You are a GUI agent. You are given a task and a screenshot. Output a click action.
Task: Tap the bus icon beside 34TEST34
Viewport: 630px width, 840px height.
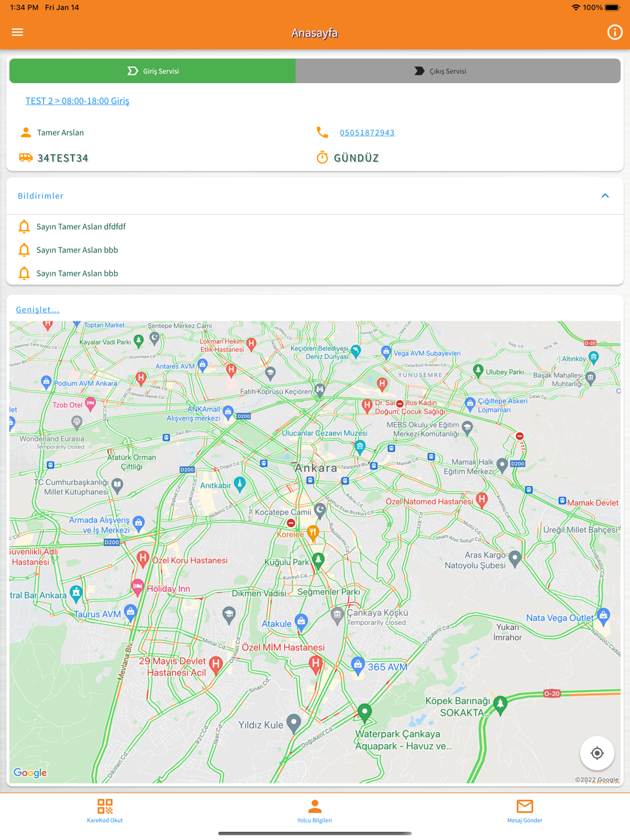click(x=26, y=157)
